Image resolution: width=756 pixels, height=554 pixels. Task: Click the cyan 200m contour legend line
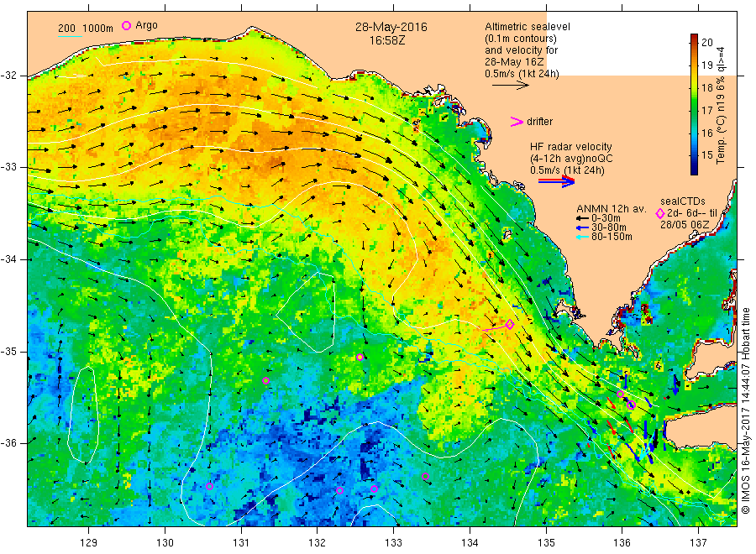70,36
